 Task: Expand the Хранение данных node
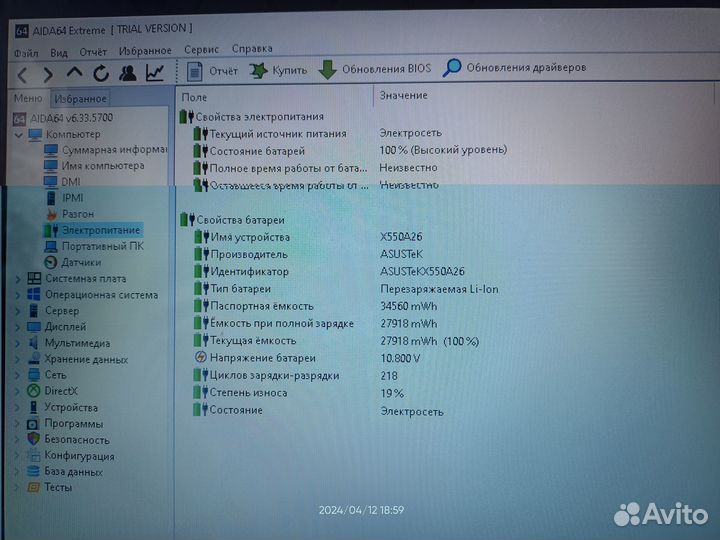18,359
